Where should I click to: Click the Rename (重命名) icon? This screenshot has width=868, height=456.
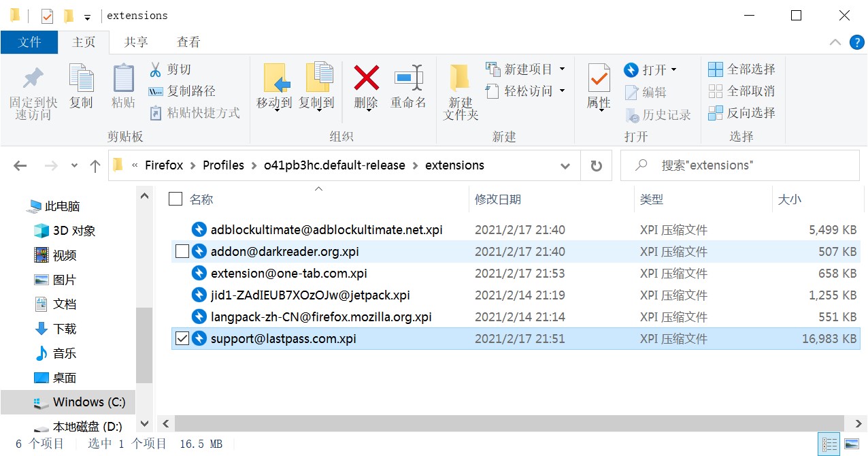coord(408,78)
